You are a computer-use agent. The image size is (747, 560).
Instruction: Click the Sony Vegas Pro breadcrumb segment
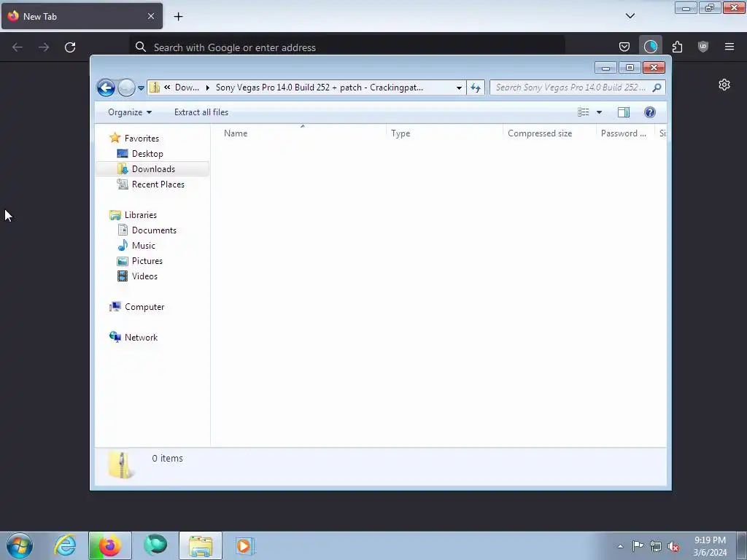coord(320,87)
